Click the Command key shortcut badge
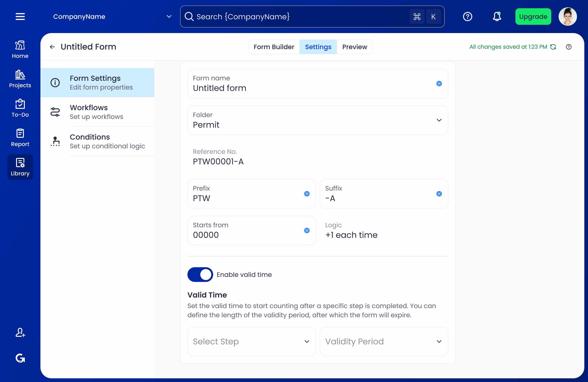The height and width of the screenshot is (382, 588). pos(417,17)
